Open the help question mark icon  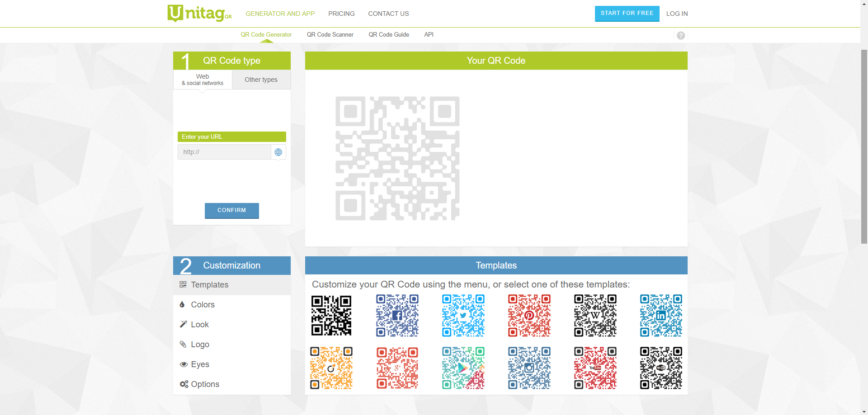681,36
